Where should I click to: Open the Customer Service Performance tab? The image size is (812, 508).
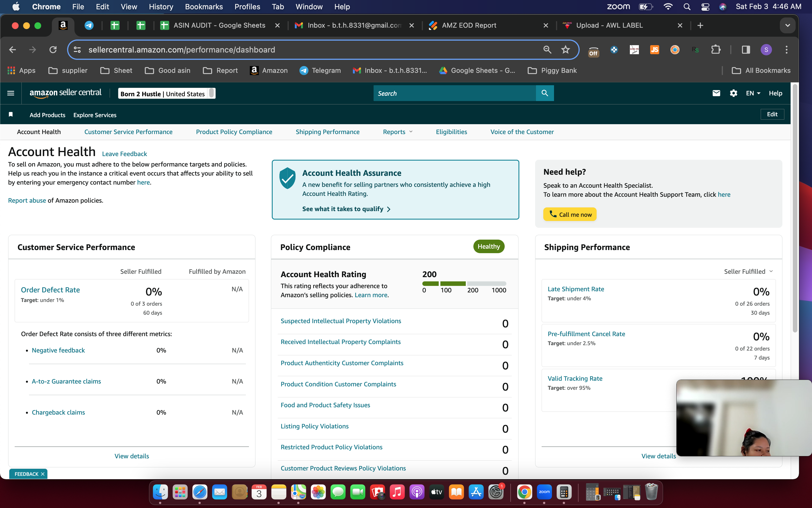point(128,132)
